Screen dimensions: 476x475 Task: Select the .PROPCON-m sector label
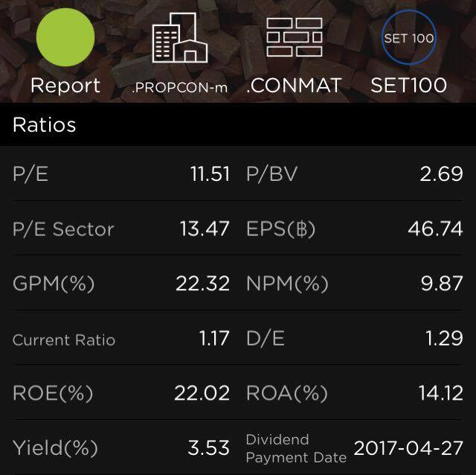179,87
